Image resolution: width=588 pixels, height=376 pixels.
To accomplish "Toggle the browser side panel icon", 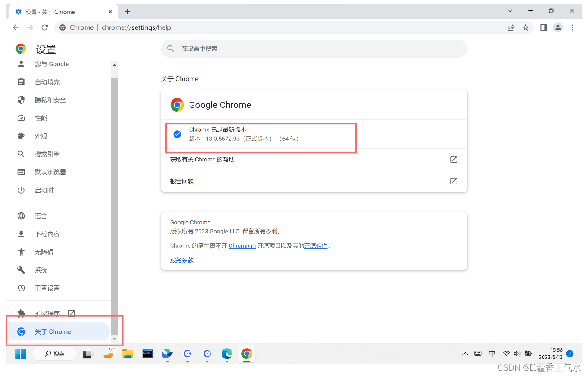I will tap(543, 27).
